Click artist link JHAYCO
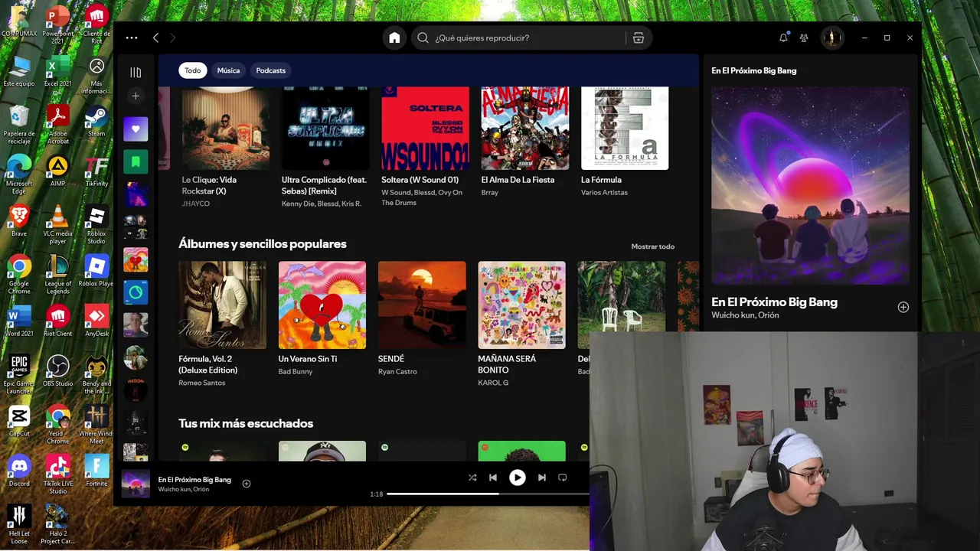 [196, 204]
